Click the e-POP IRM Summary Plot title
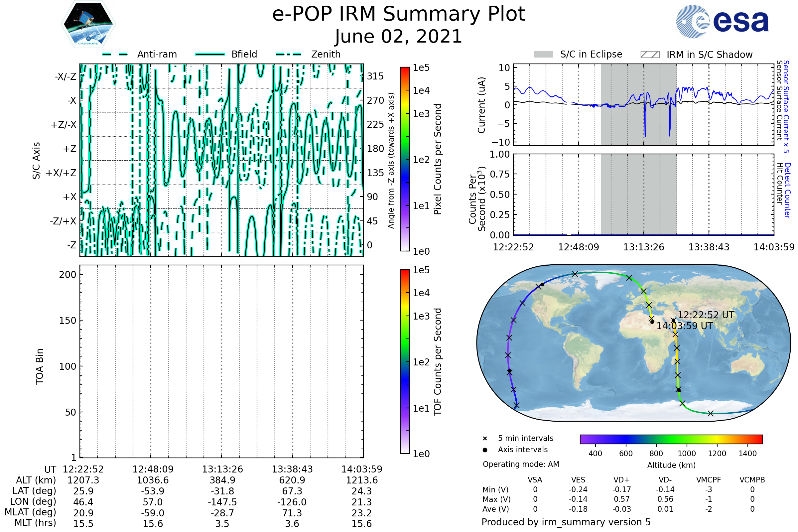798x532 pixels. point(399,14)
